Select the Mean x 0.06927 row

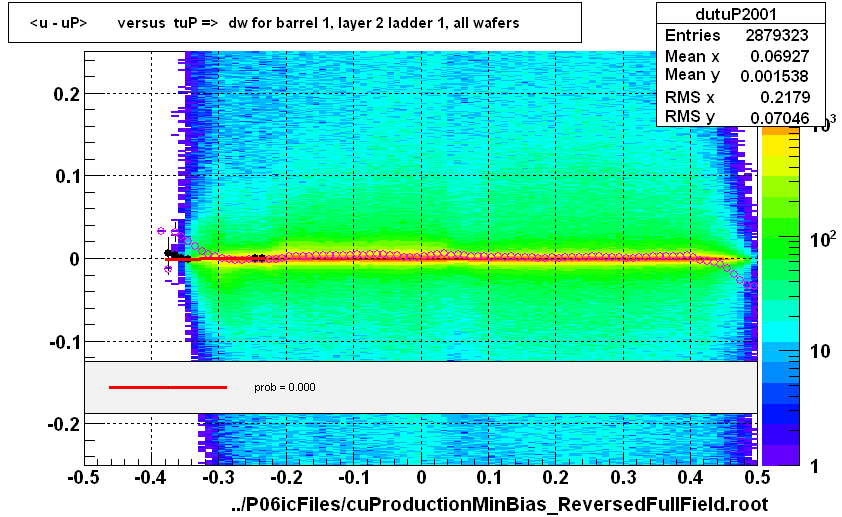click(736, 56)
